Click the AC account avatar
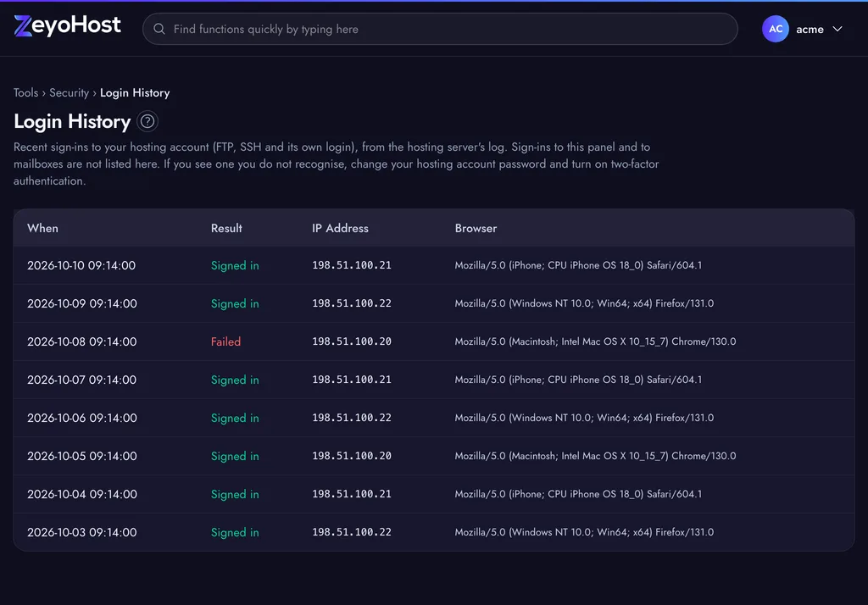Viewport: 868px width, 605px height. (775, 29)
